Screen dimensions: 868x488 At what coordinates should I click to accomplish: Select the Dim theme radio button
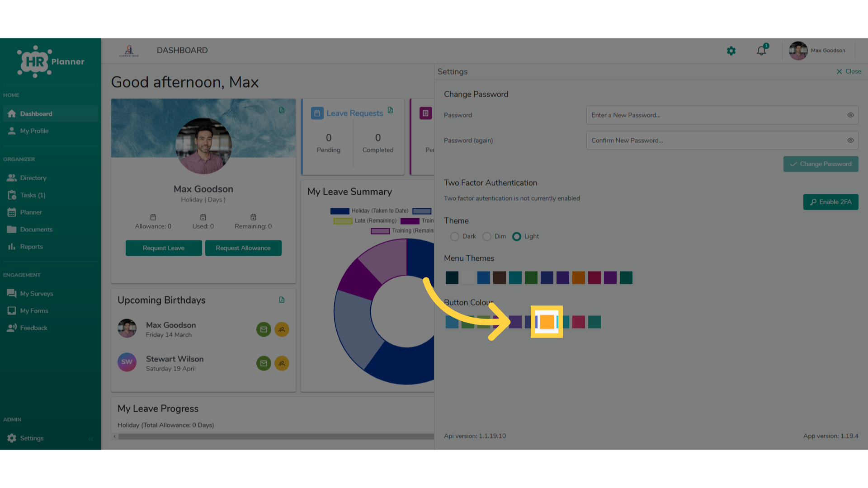487,236
